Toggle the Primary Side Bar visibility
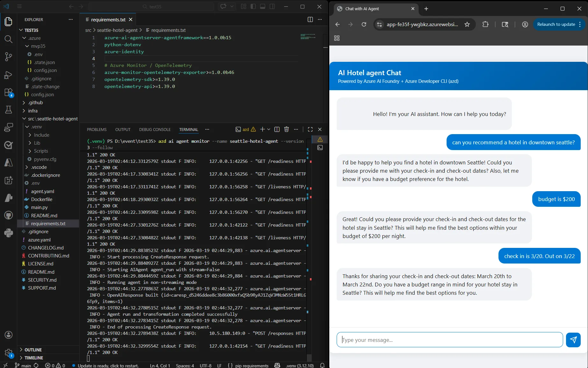This screenshot has height=368, width=588. 253,6
